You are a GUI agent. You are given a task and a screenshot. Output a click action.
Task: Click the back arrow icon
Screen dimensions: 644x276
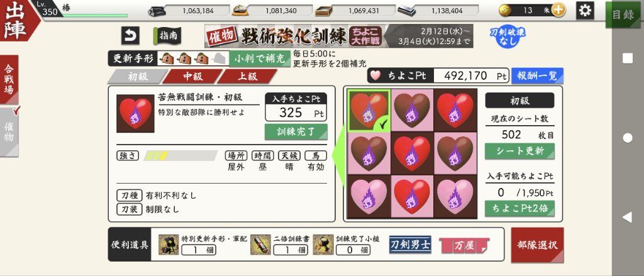pyautogui.click(x=130, y=36)
